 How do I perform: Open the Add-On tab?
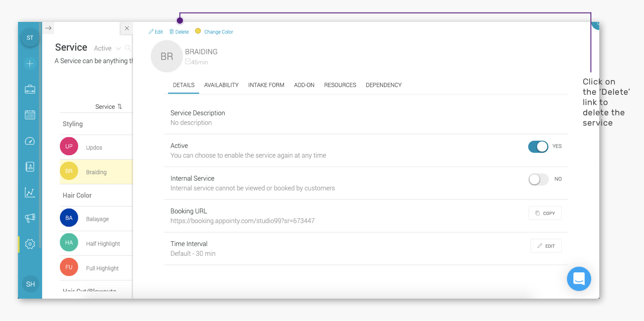305,85
